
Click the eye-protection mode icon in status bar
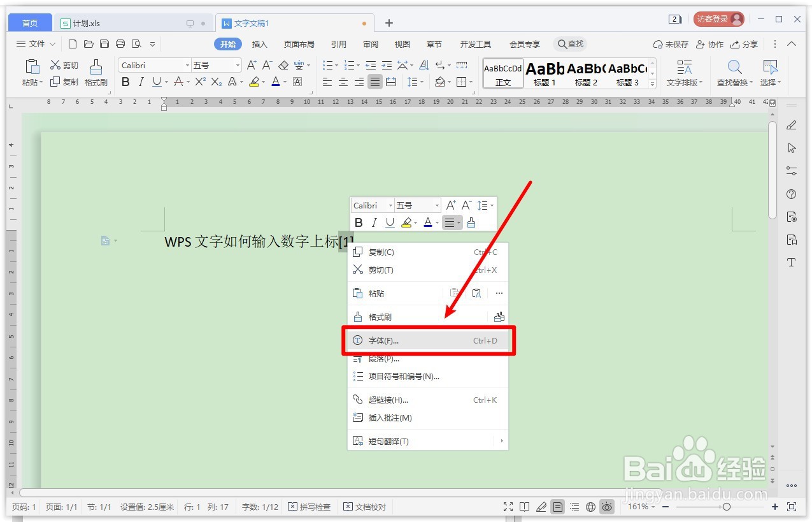click(607, 507)
